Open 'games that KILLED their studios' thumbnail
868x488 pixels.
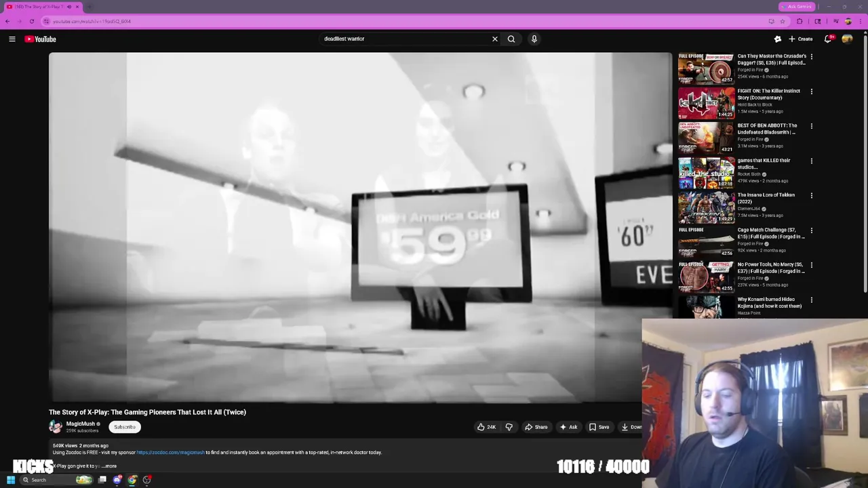tap(706, 173)
